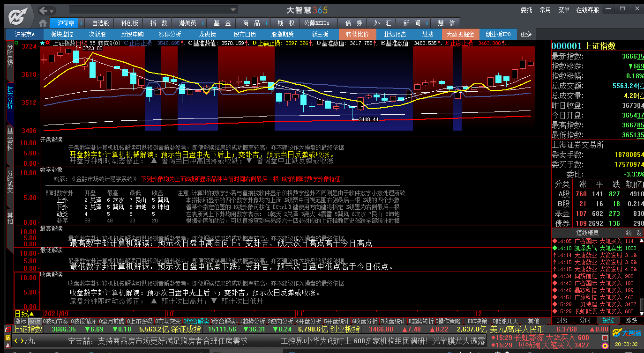Screen dimensions: 644x353
Task: Open the 次新股 list
Action: 97,34
